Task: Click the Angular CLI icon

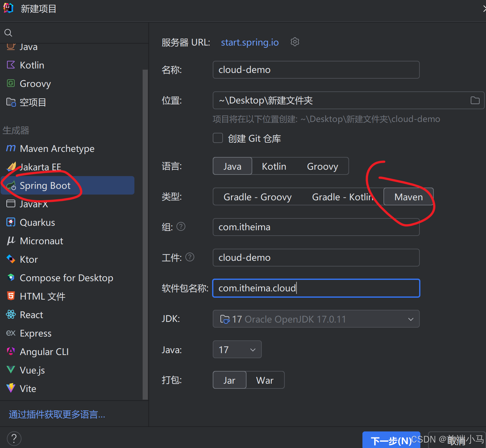Action: tap(11, 352)
